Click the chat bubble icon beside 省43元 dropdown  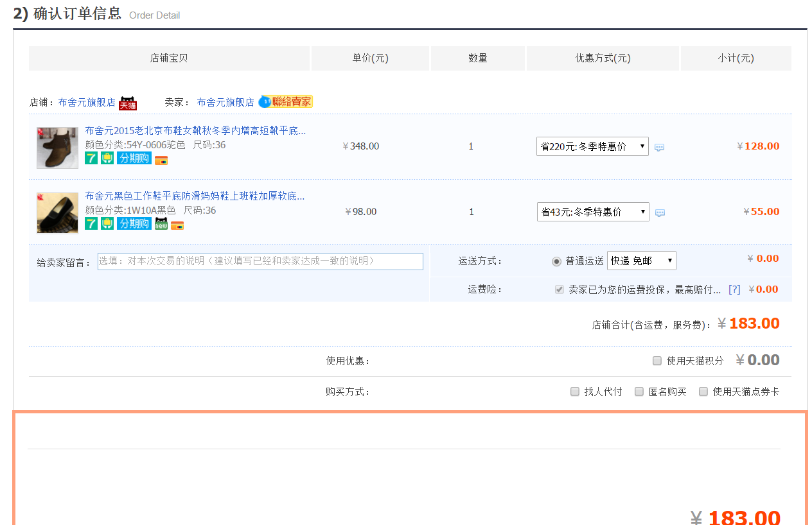(x=660, y=213)
